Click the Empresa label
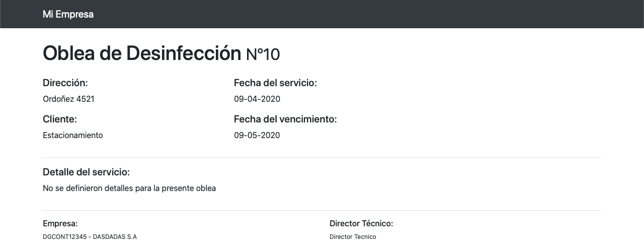 60,223
